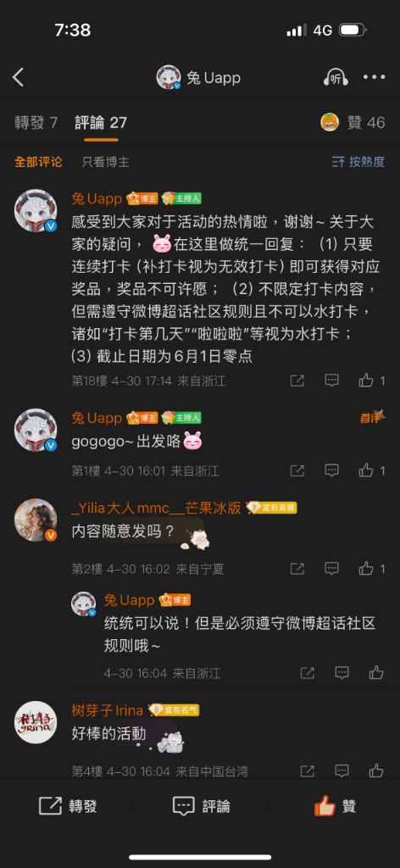Tap the bottom 轉發 button

(x=68, y=806)
